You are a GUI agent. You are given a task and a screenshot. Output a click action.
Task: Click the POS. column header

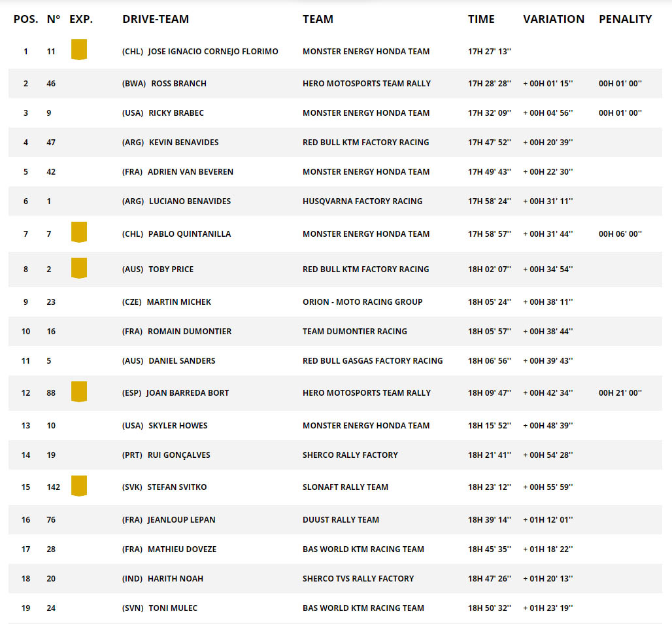point(25,19)
